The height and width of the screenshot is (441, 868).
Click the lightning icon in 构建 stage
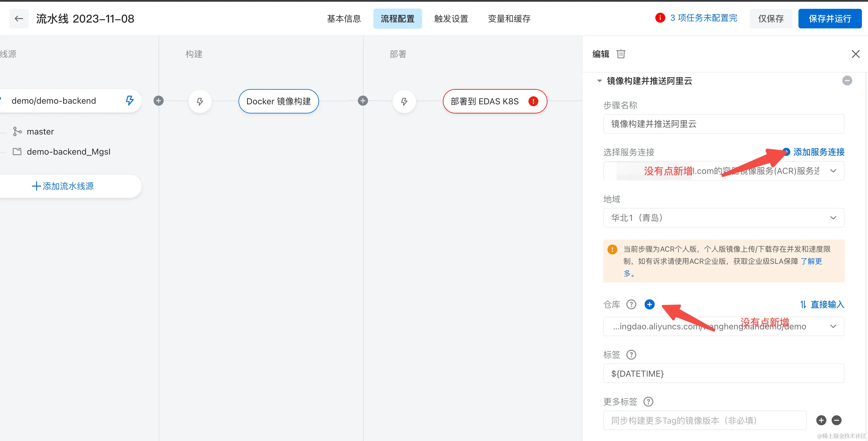200,101
